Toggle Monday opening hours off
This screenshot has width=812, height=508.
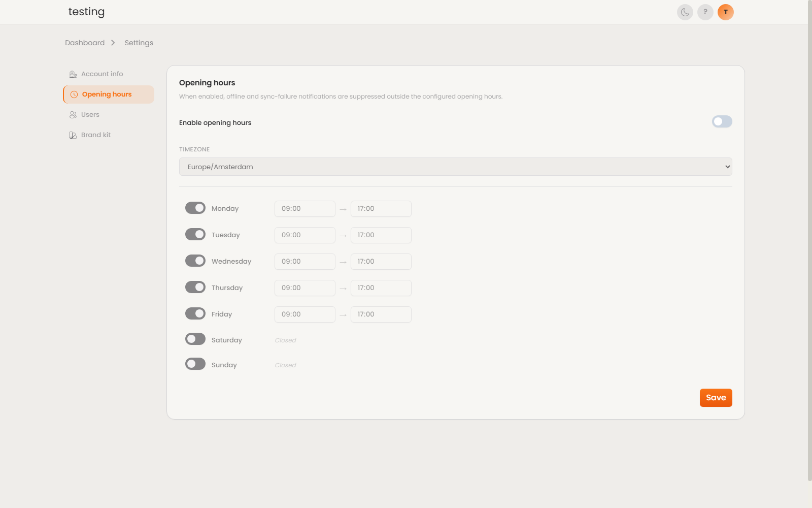click(195, 208)
